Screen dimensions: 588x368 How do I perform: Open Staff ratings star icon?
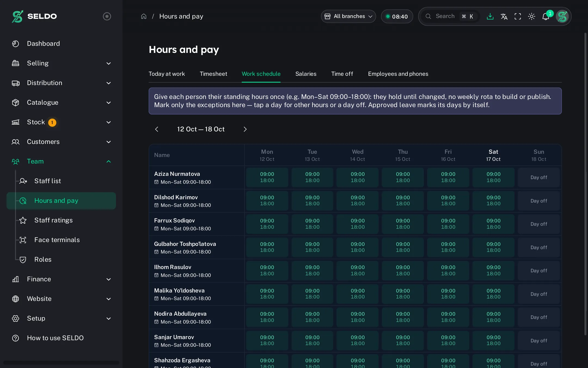23,220
